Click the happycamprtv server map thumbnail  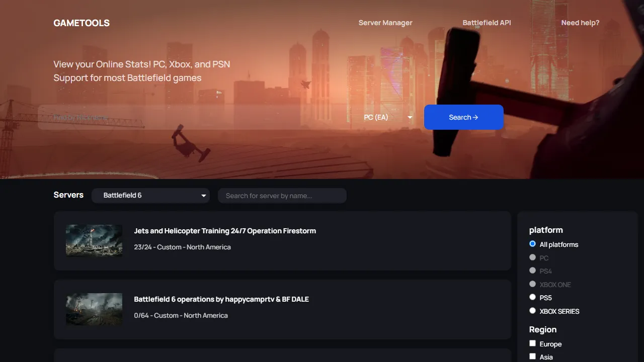(94, 309)
